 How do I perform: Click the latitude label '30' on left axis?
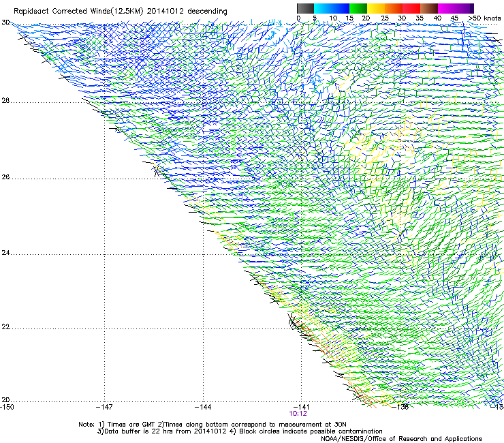5,22
